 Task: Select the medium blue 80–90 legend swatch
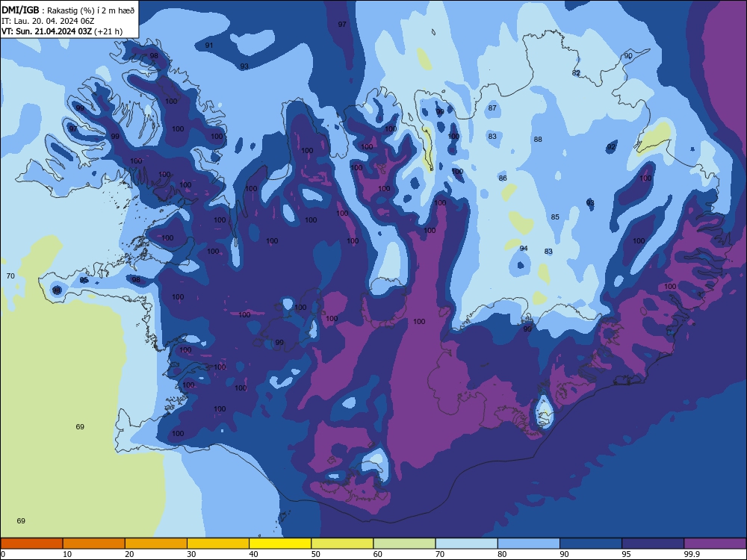coord(529,544)
